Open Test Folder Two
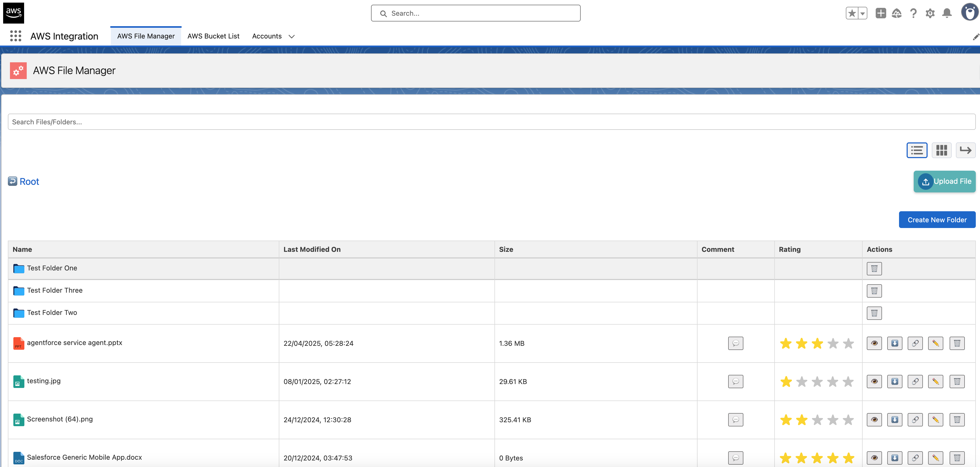Viewport: 980px width, 467px height. point(52,313)
